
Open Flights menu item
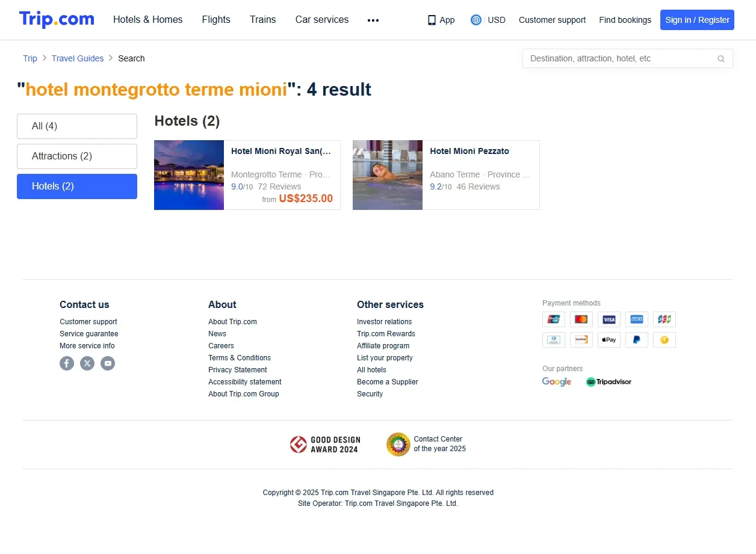click(x=216, y=20)
